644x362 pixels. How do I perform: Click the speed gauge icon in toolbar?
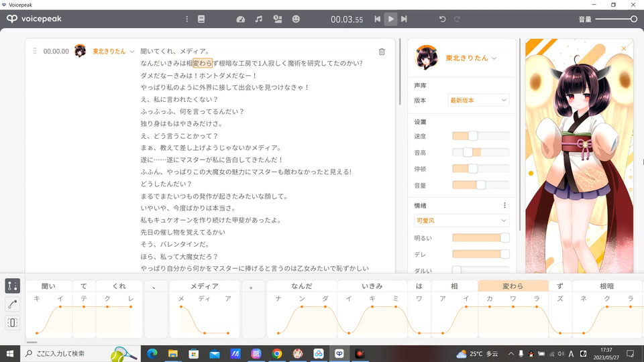[x=241, y=19]
